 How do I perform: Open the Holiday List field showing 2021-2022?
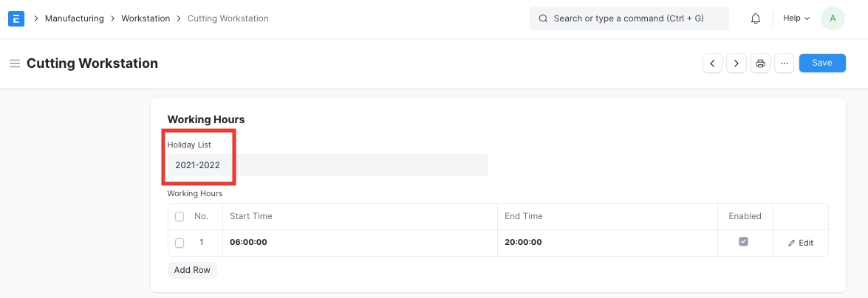click(327, 165)
